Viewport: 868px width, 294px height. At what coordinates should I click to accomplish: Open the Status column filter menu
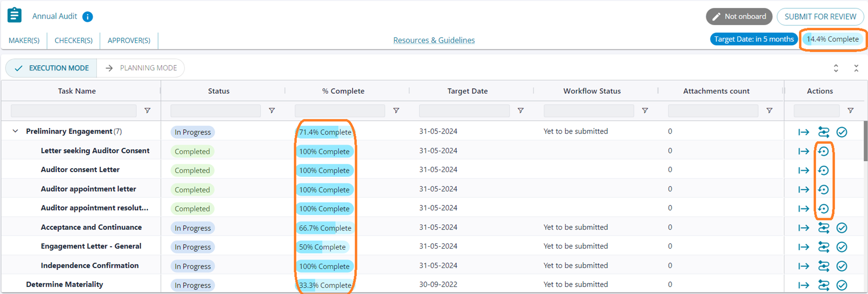(x=272, y=111)
